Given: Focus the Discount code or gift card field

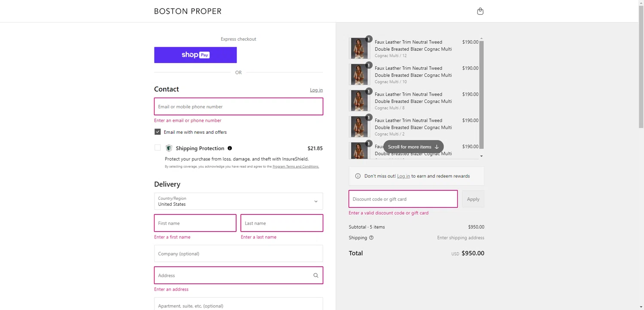Looking at the screenshot, I should tap(403, 199).
